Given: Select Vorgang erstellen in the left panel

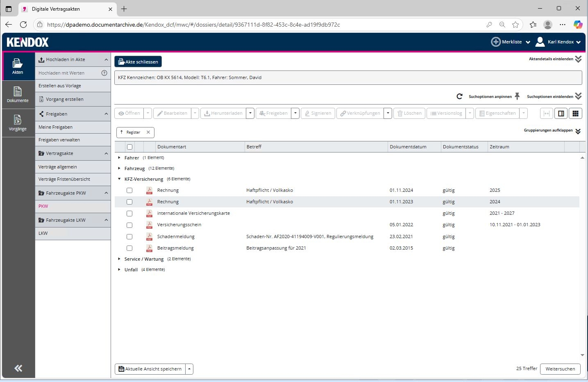Looking at the screenshot, I should pyautogui.click(x=73, y=99).
